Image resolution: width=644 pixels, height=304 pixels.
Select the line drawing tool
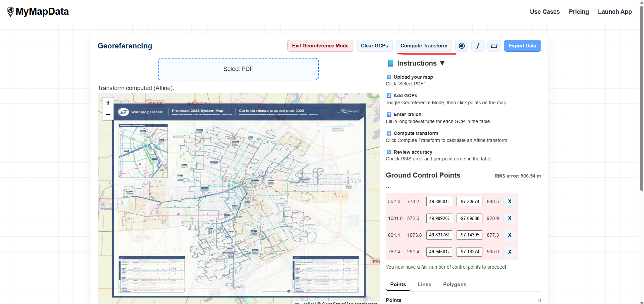[x=478, y=46]
